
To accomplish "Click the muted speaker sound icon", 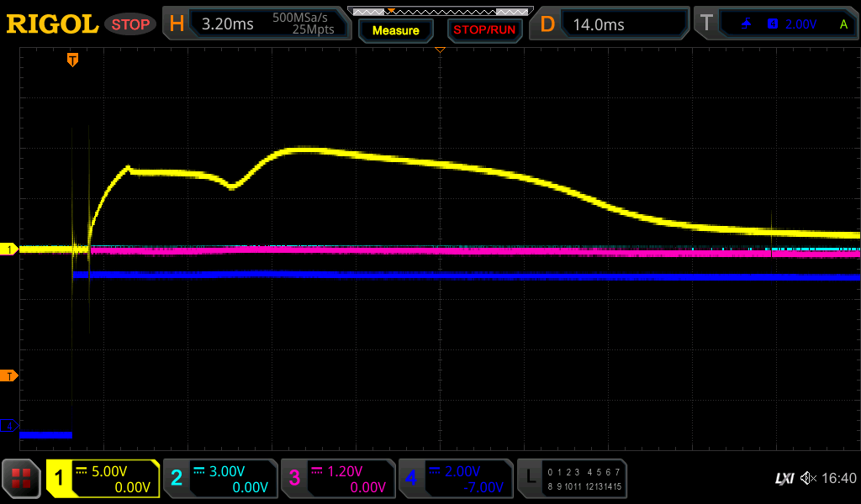I will pos(808,479).
